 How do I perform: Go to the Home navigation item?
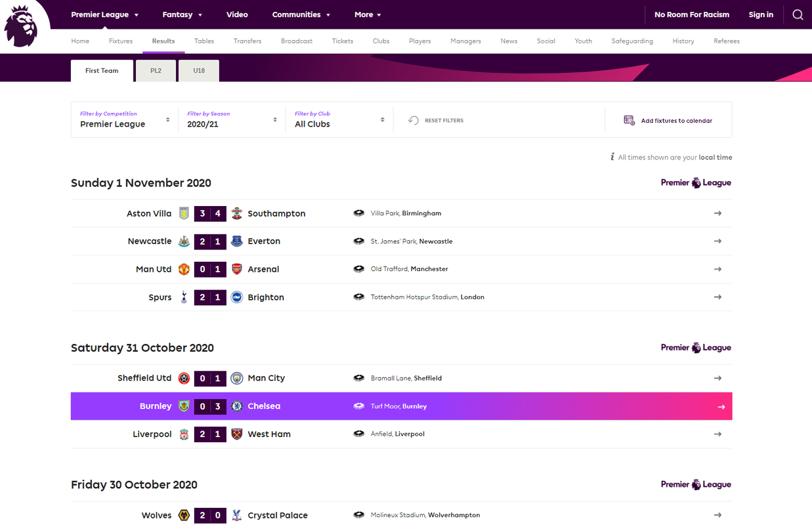click(80, 41)
